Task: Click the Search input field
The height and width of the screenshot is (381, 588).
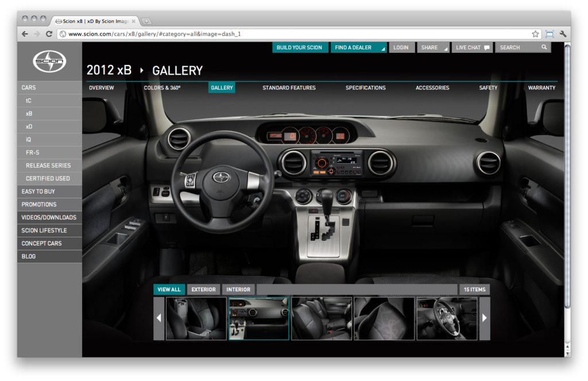Action: pyautogui.click(x=523, y=48)
